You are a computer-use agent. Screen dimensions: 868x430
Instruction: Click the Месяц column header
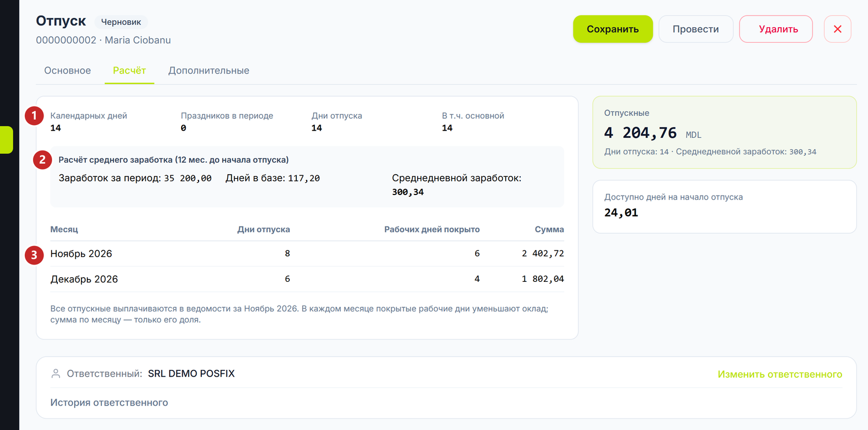click(64, 229)
